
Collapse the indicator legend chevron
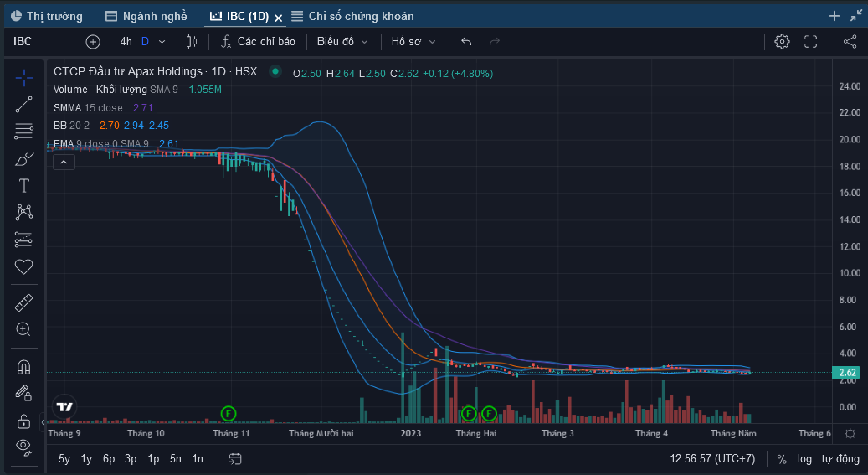click(x=64, y=162)
